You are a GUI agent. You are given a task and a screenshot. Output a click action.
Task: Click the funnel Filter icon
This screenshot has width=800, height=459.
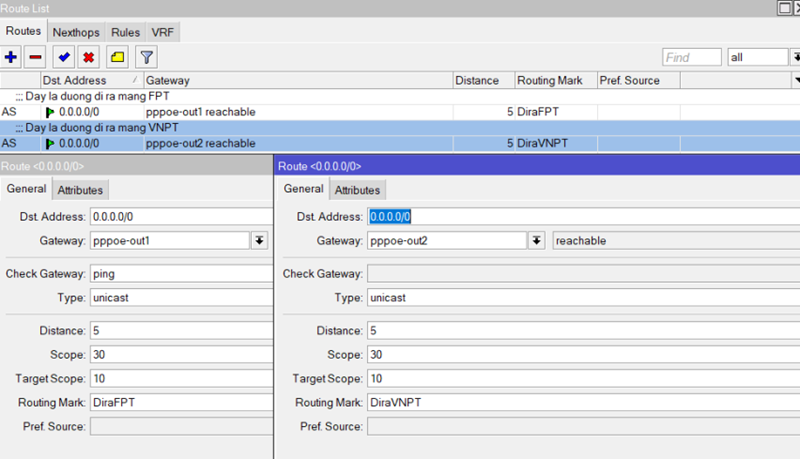(x=146, y=58)
